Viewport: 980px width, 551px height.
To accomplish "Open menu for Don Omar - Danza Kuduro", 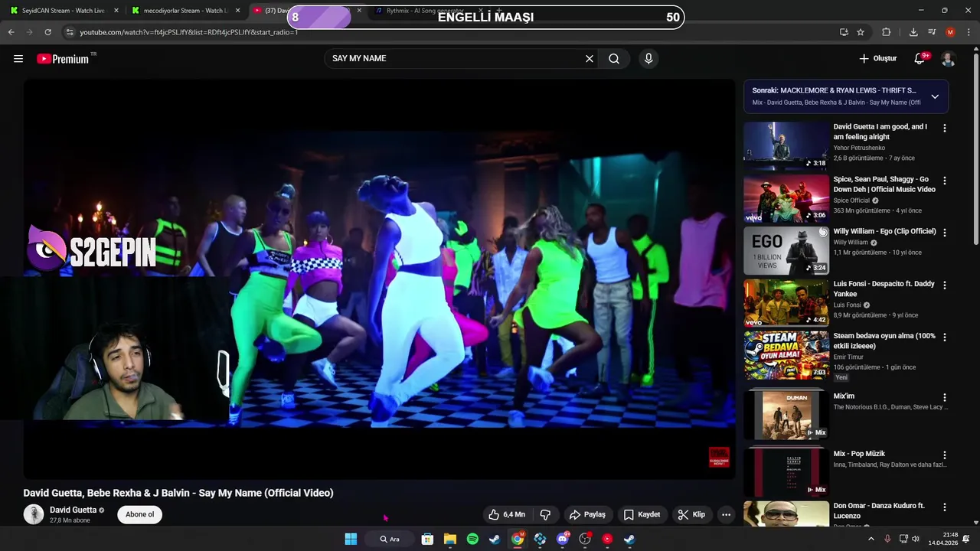I will [945, 507].
